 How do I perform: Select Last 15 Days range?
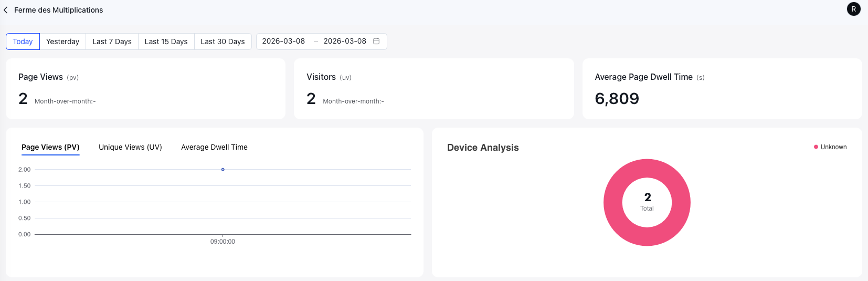[x=166, y=41]
